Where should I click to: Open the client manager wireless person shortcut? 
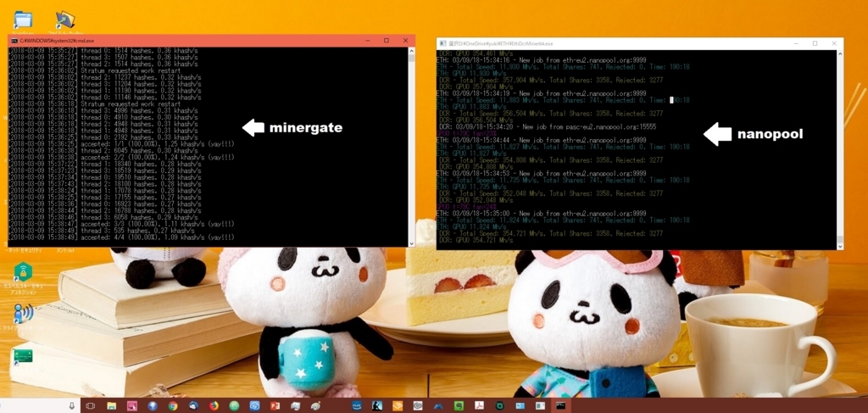coord(23,313)
